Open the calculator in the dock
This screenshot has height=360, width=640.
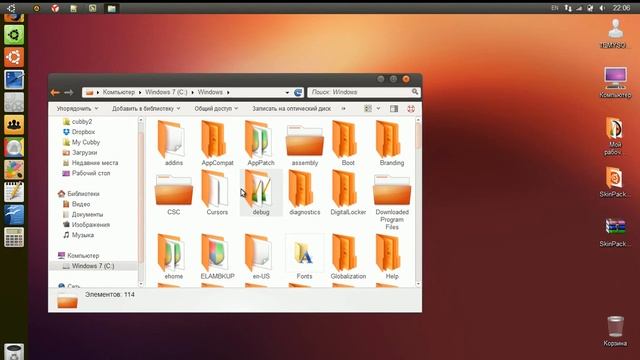pos(14,237)
